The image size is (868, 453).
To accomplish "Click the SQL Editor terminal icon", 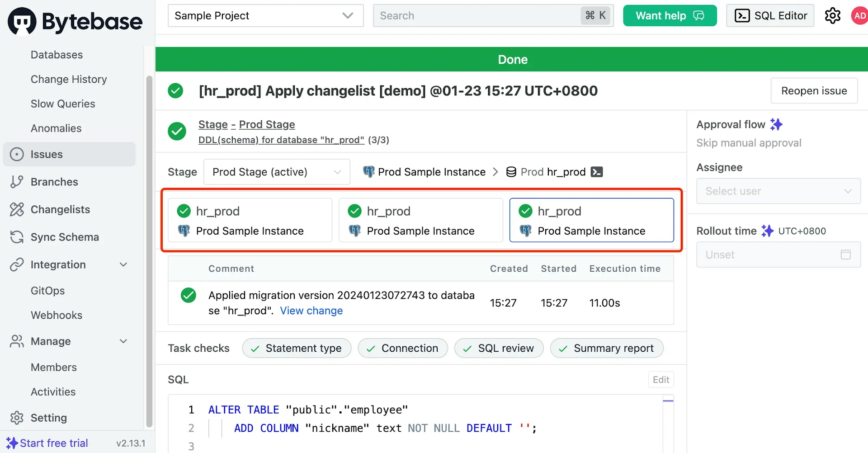I will pos(742,16).
